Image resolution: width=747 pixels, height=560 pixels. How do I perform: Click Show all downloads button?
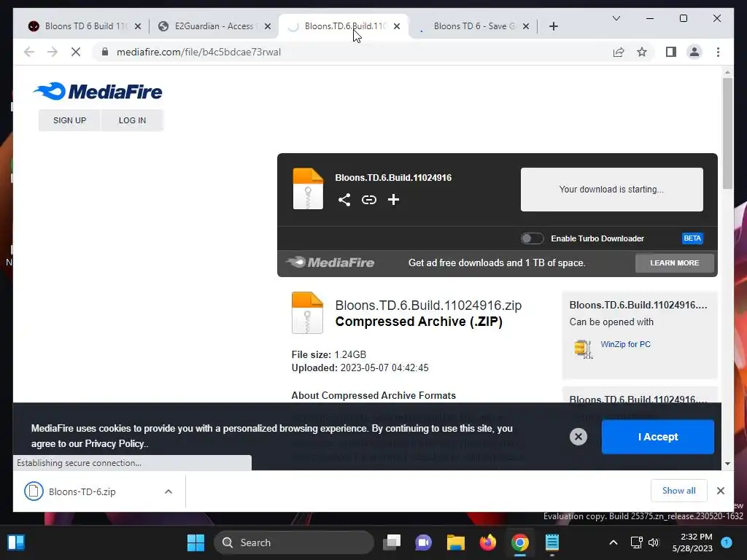678,491
